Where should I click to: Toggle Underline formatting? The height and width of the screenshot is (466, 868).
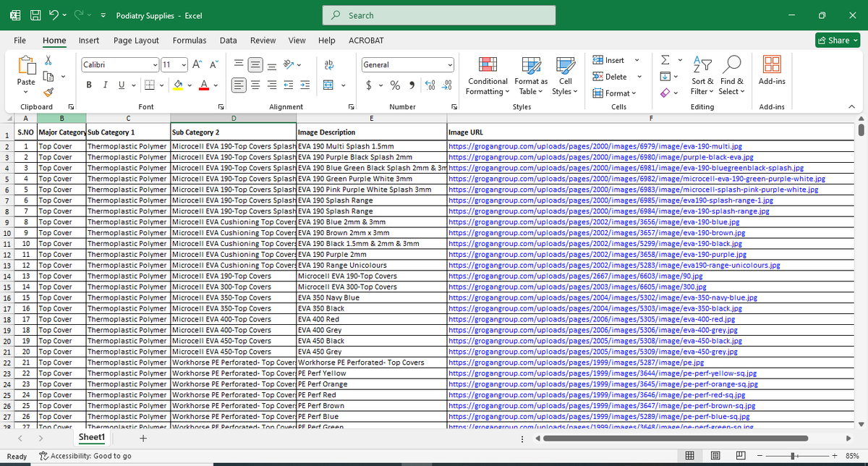pos(120,85)
